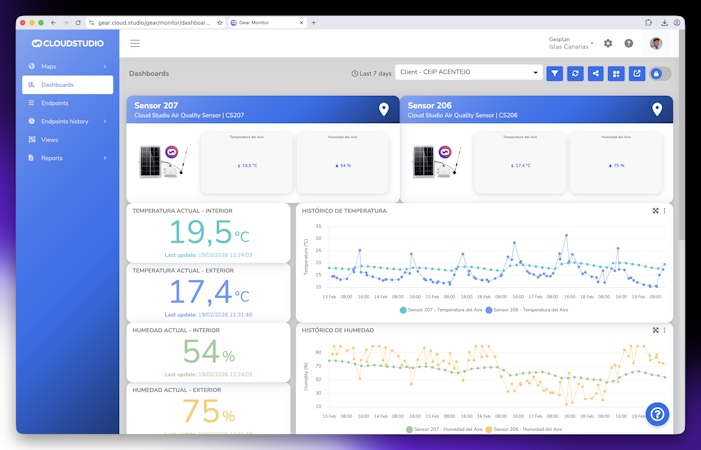This screenshot has width=701, height=450.
Task: Refresh the dashboard data
Action: click(x=575, y=74)
